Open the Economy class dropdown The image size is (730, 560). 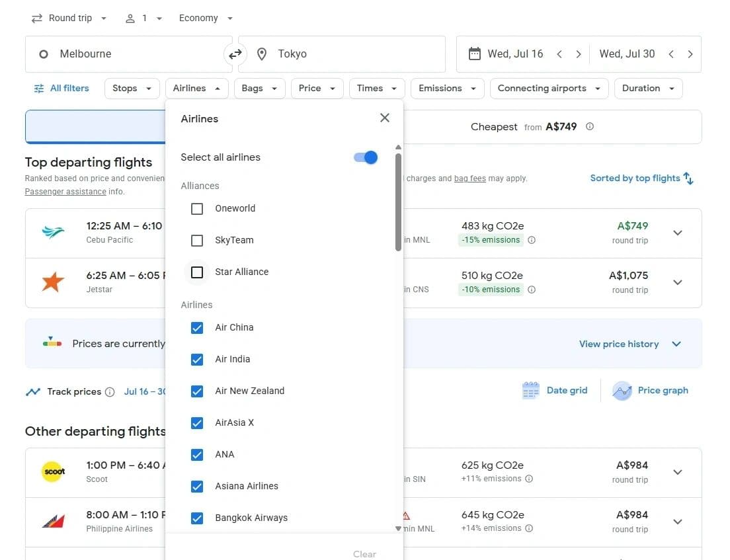click(205, 18)
